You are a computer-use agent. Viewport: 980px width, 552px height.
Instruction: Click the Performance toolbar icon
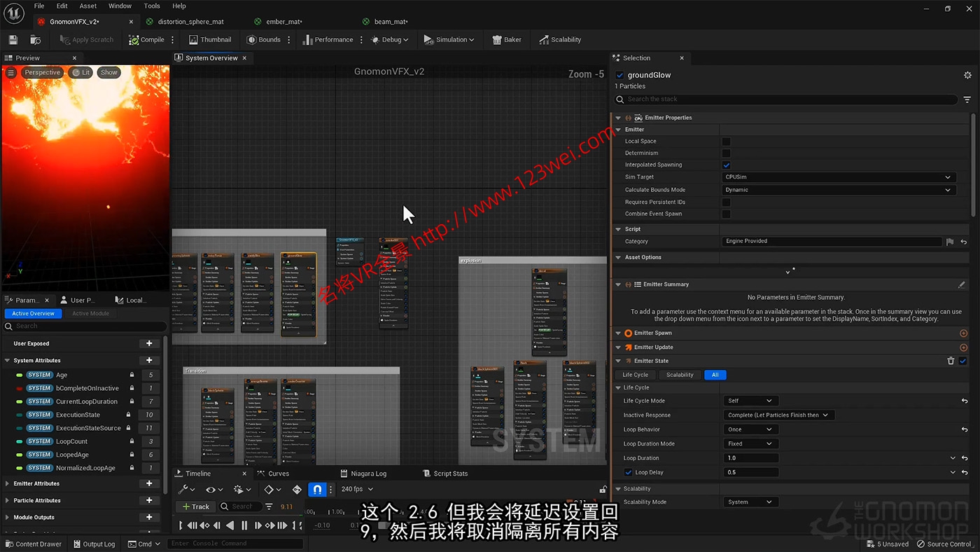point(328,39)
